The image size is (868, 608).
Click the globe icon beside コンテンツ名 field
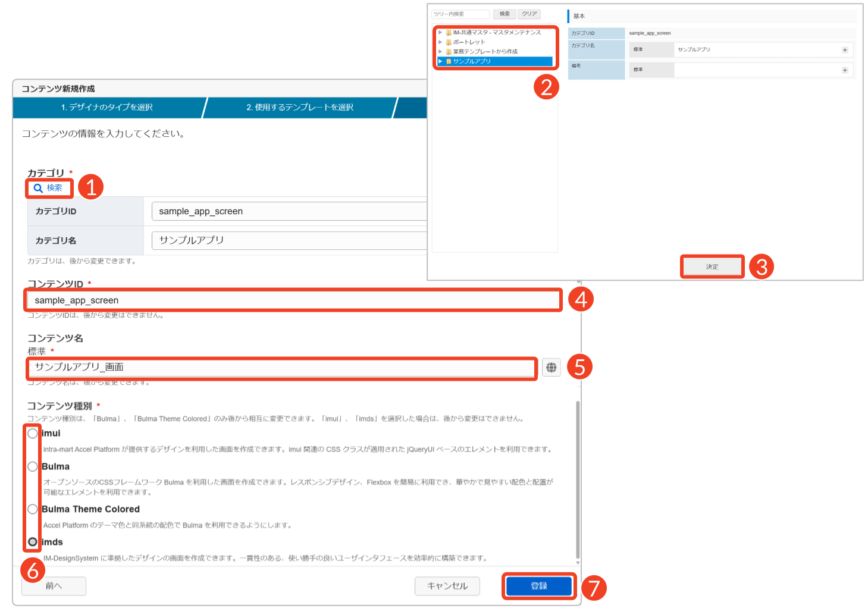(x=551, y=368)
